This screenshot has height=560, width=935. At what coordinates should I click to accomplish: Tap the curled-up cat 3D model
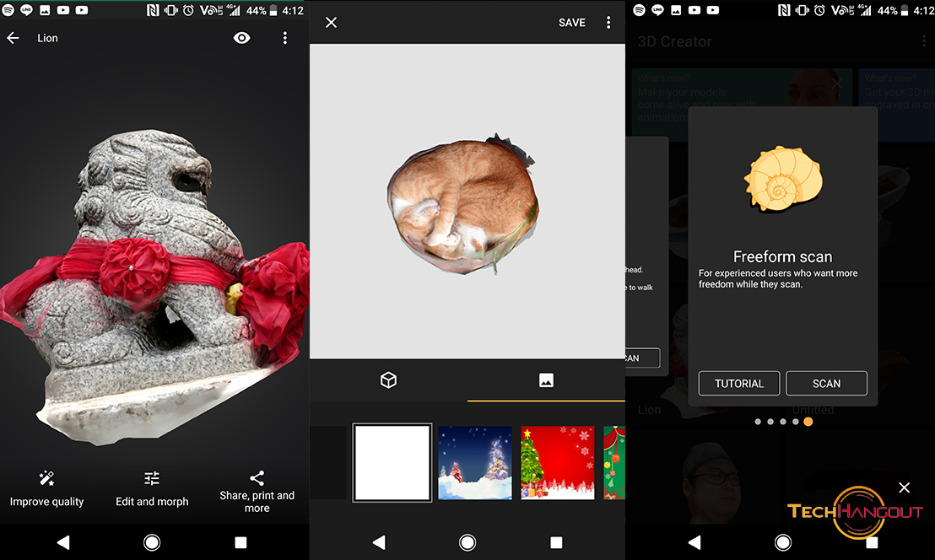(462, 202)
